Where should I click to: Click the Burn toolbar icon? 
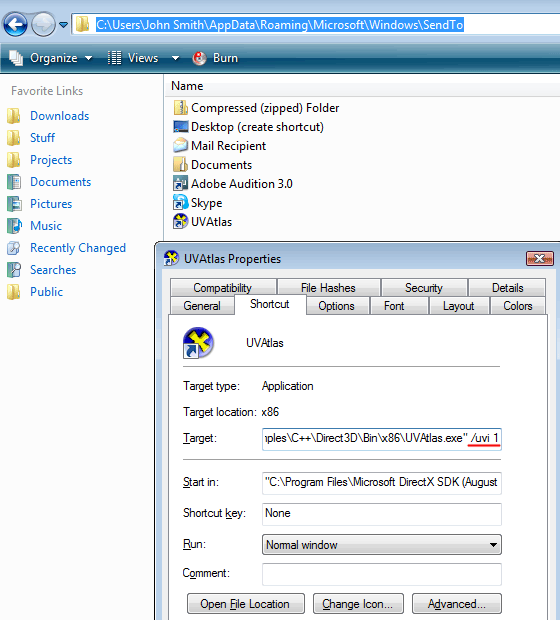(x=199, y=58)
